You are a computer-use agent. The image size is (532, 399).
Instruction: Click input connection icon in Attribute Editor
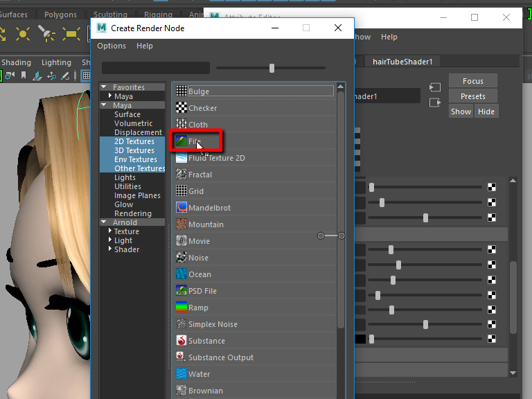click(x=435, y=87)
